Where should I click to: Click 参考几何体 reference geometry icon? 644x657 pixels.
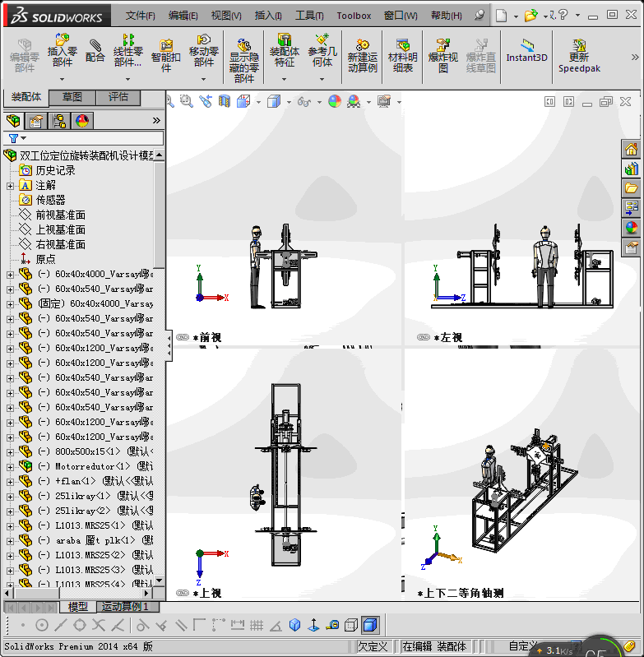tap(322, 51)
